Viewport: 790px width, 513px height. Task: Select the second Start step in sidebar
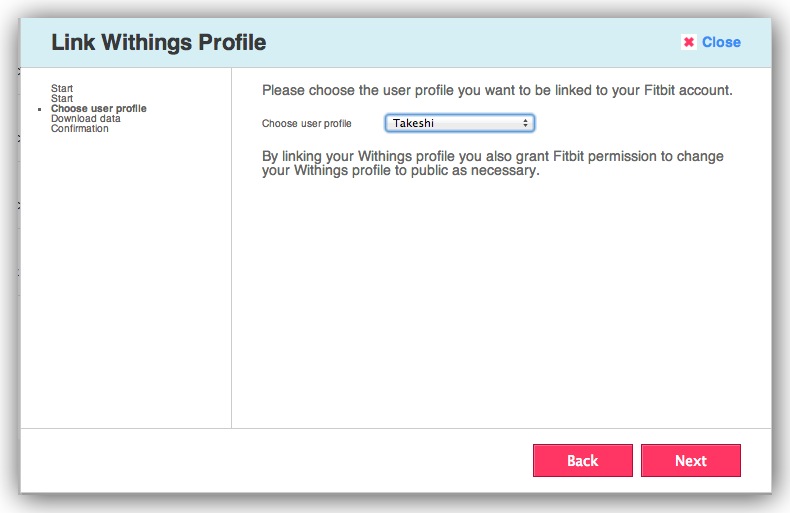pos(62,99)
